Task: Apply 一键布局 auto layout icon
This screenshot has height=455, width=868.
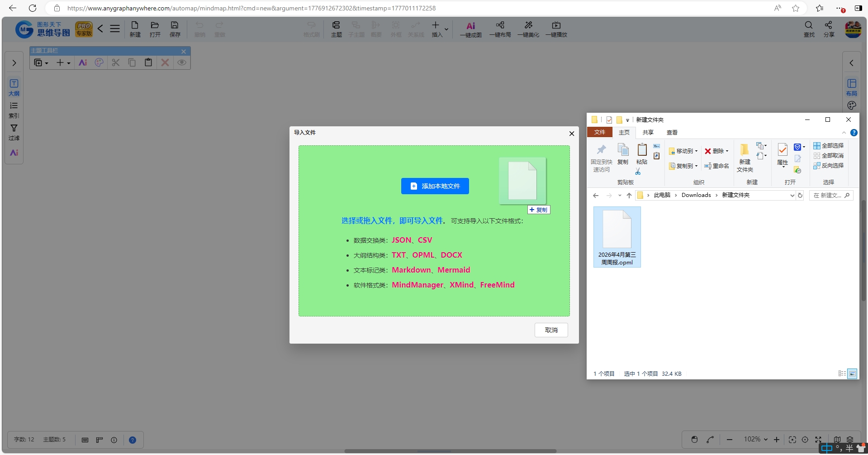Action: pos(500,29)
